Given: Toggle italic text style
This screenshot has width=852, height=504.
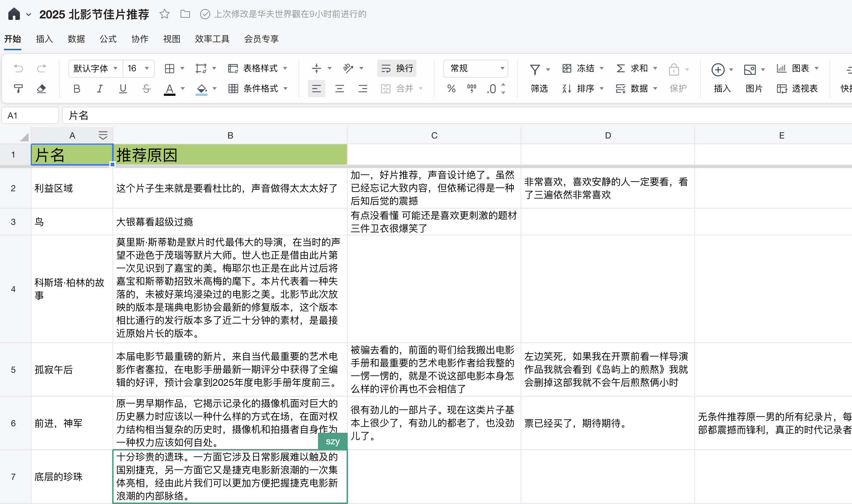Looking at the screenshot, I should pos(100,89).
